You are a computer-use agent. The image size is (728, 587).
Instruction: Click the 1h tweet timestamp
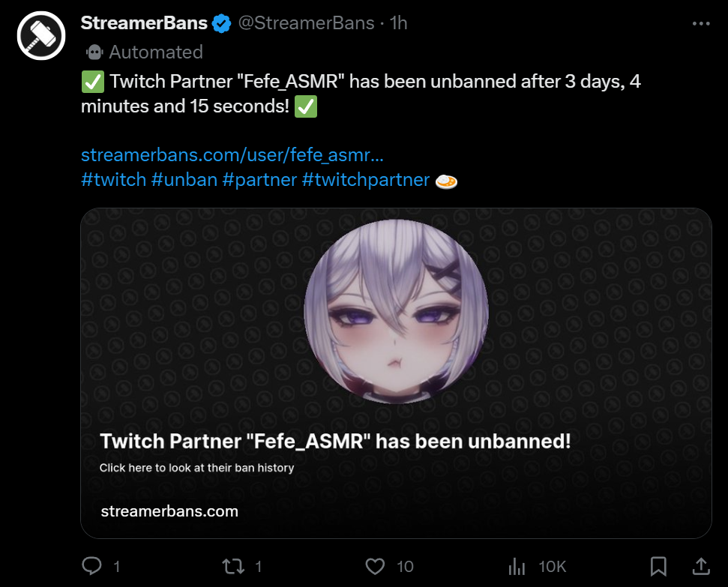(398, 23)
